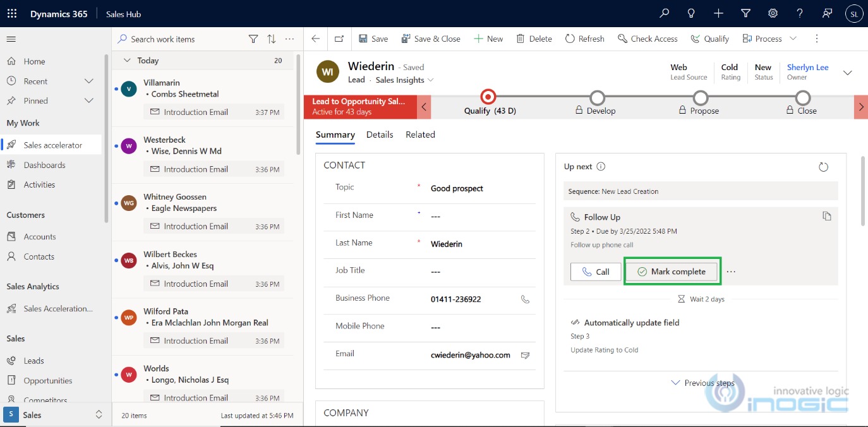Open the assistant lightbulb icon
868x427 pixels.
click(x=691, y=13)
